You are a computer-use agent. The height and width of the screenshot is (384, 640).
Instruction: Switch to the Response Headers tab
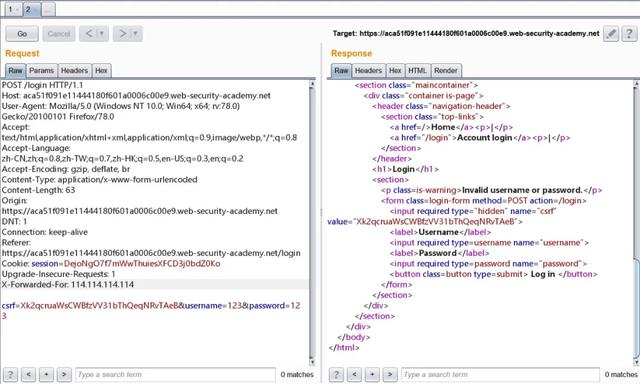pyautogui.click(x=368, y=71)
